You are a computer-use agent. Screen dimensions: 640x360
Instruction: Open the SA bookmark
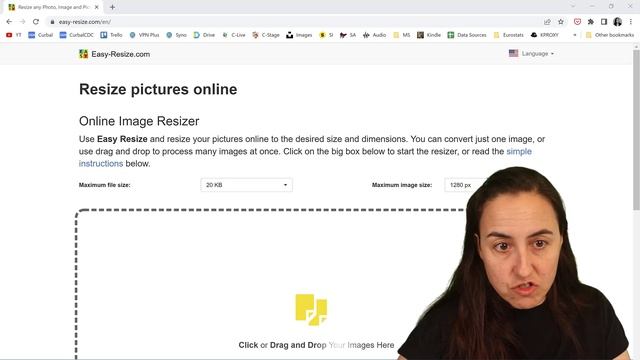pos(348,35)
